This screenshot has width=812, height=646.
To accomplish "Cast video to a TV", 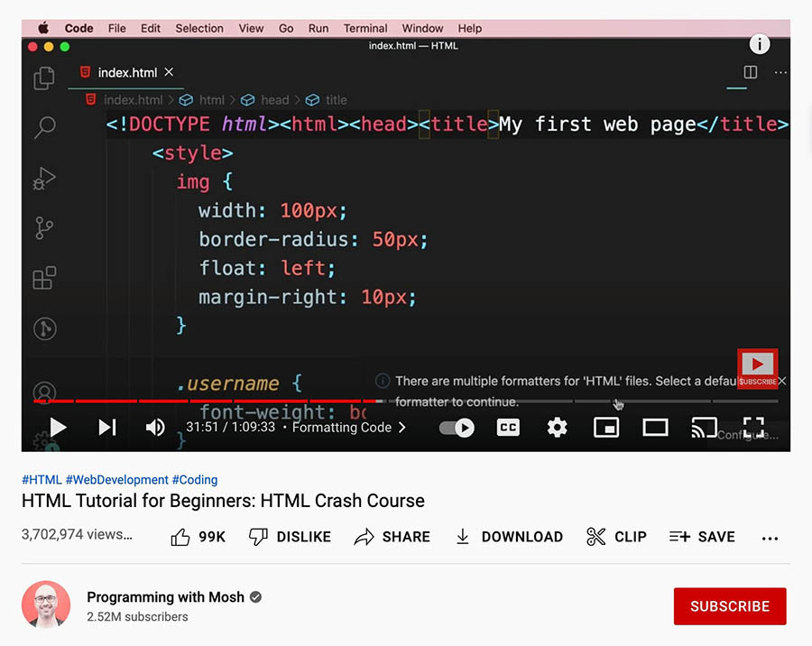I will (704, 428).
